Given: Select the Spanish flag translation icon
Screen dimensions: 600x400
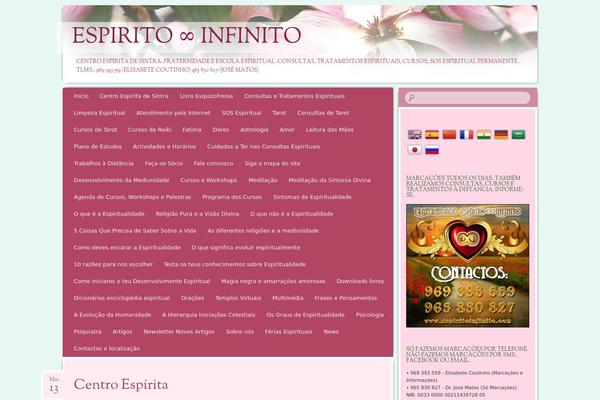Looking at the screenshot, I should coord(432,134).
